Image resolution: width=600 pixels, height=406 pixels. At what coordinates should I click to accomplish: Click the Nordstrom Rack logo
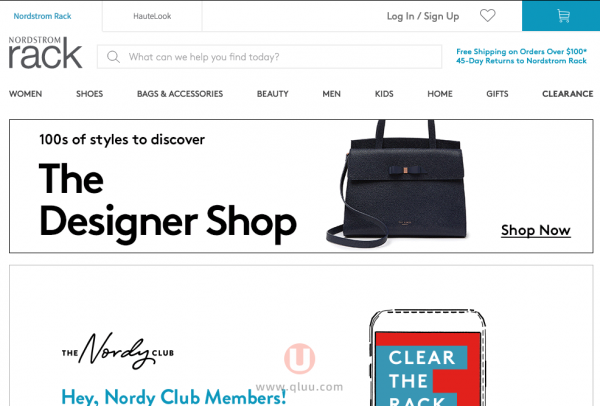pos(45,52)
